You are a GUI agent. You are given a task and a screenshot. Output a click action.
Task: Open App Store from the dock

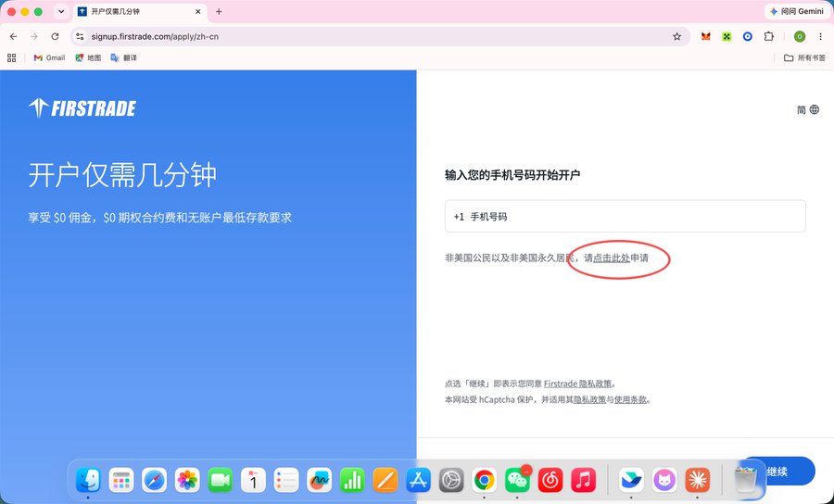(x=418, y=481)
